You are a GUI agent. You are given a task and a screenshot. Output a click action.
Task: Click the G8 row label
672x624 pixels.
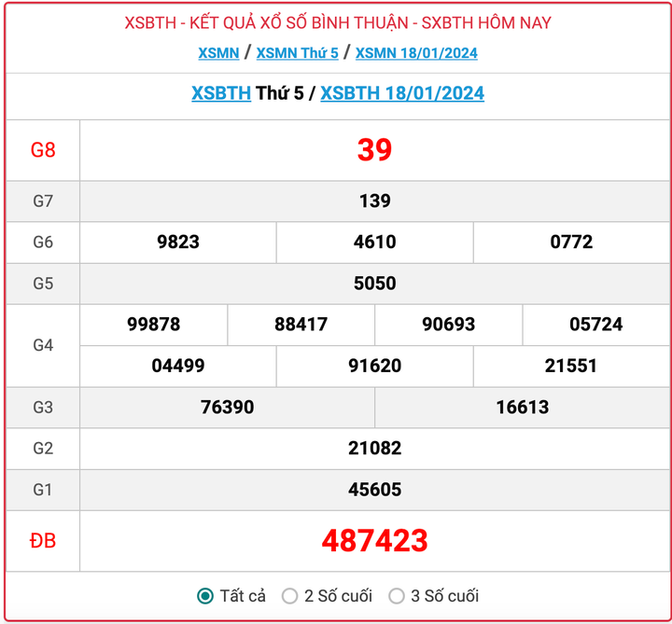point(43,150)
